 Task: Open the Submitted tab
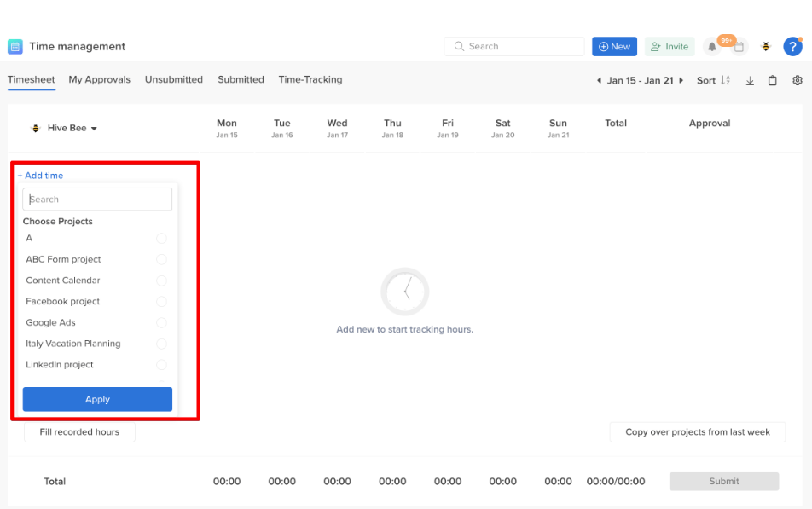point(241,80)
